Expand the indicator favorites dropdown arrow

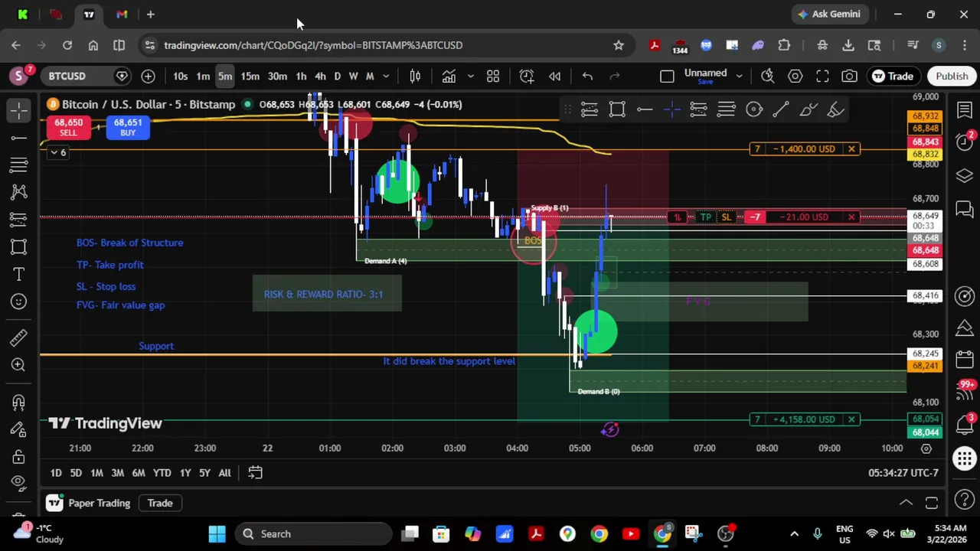tap(470, 76)
